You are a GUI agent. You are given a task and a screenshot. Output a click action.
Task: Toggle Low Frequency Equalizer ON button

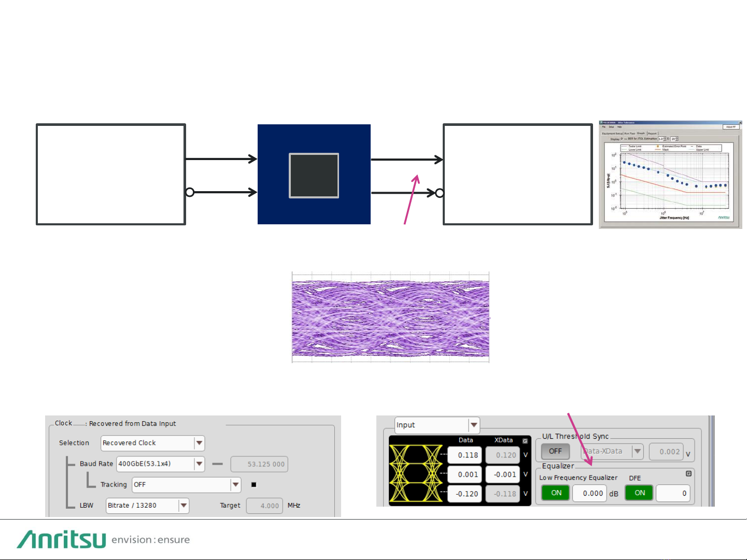tap(556, 493)
